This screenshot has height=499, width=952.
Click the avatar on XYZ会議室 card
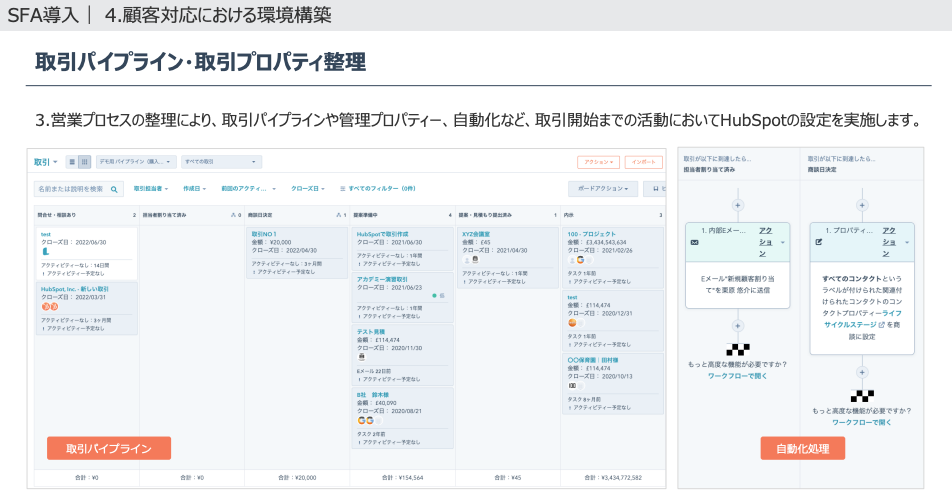[x=475, y=259]
